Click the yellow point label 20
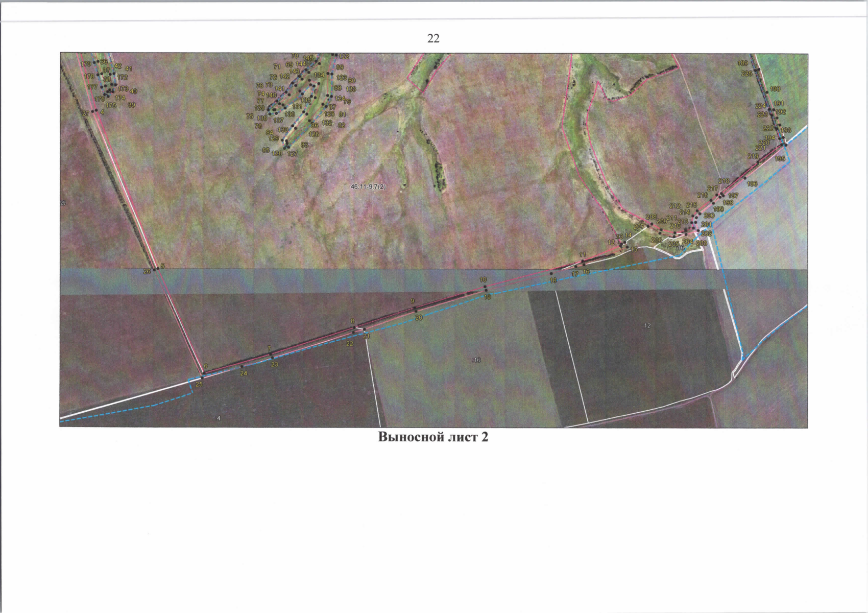The width and height of the screenshot is (868, 613). (419, 318)
